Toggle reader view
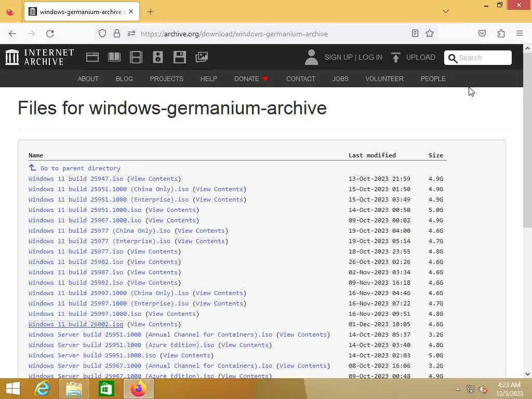 [415, 33]
